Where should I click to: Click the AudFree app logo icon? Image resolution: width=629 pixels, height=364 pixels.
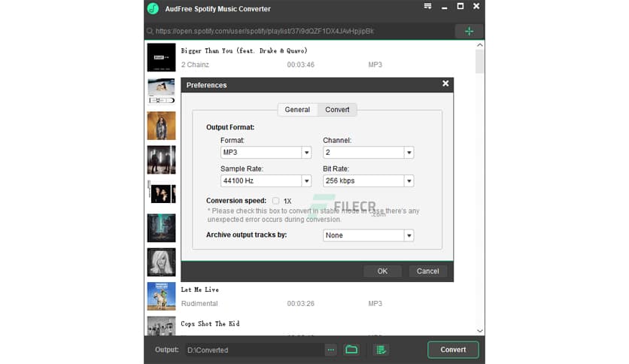(153, 8)
